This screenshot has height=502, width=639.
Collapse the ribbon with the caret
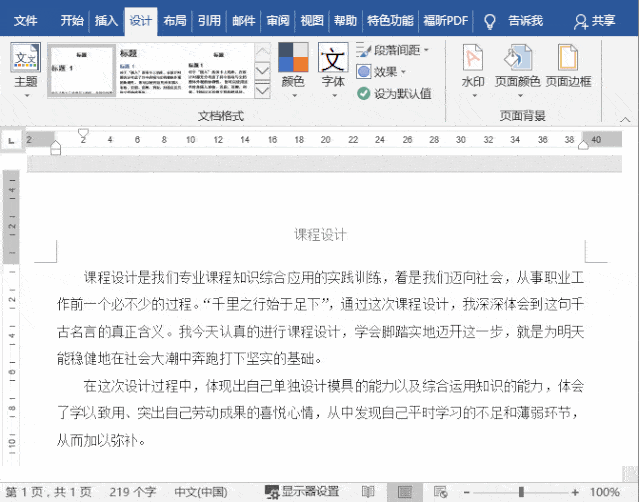tap(625, 119)
